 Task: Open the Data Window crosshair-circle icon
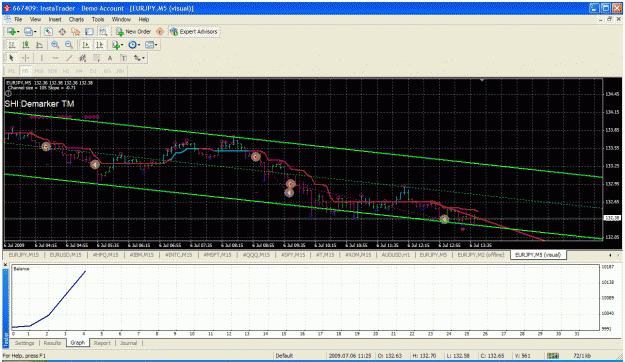(x=62, y=31)
